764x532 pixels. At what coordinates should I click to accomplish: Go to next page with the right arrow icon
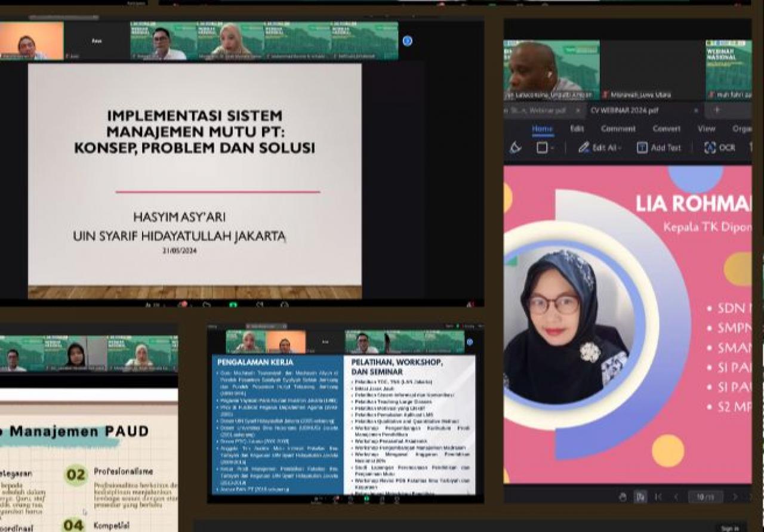point(735,496)
